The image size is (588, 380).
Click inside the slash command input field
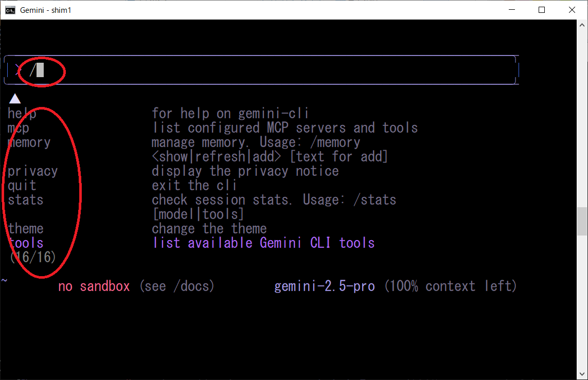tap(261, 70)
